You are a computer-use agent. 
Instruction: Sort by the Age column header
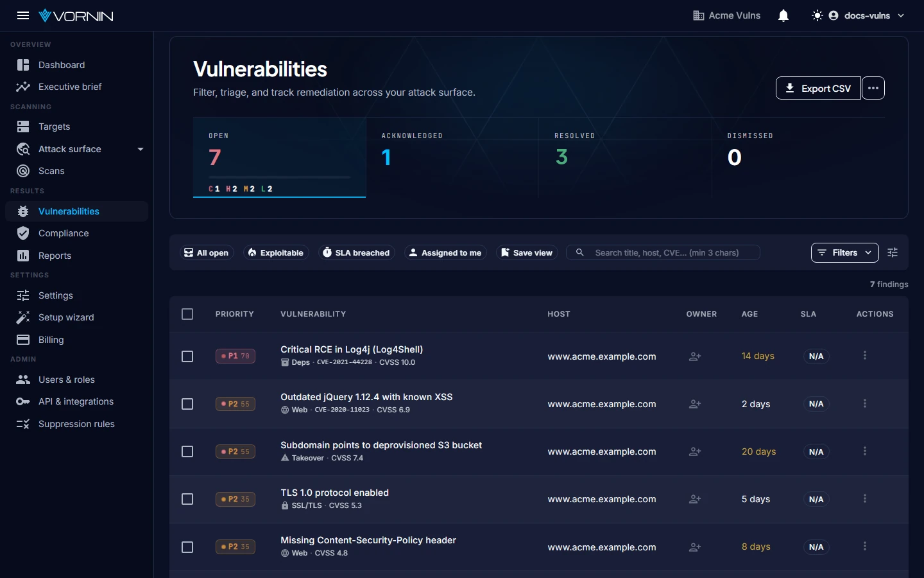(749, 314)
